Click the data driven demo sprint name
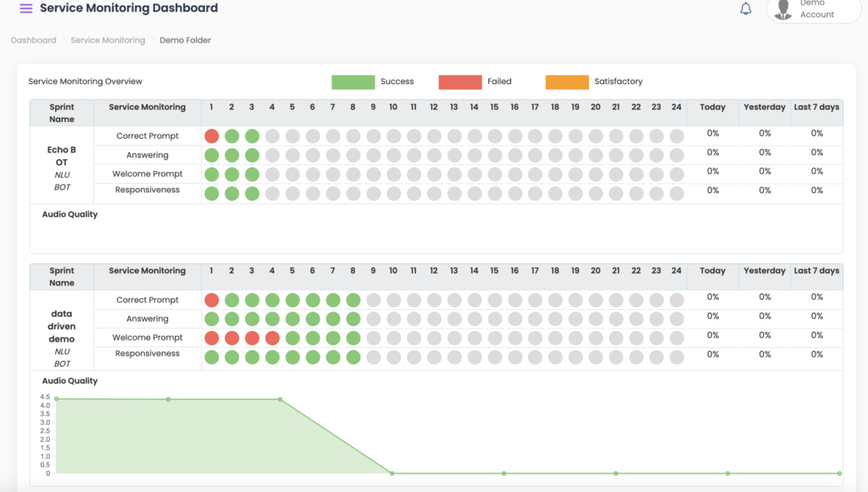The image size is (868, 492). (62, 326)
